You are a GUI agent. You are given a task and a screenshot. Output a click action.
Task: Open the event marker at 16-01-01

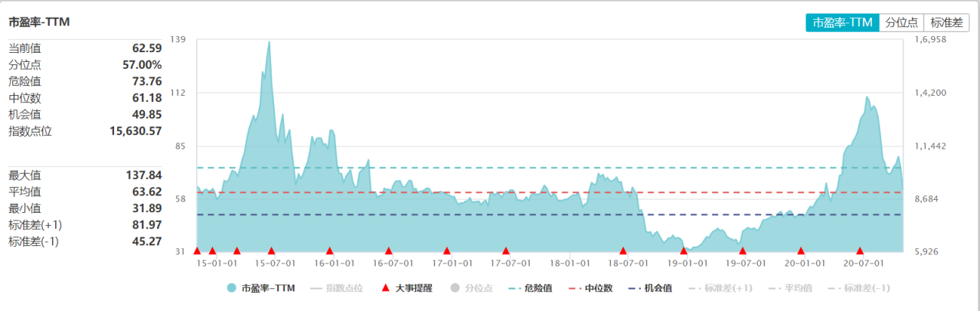coord(330,250)
